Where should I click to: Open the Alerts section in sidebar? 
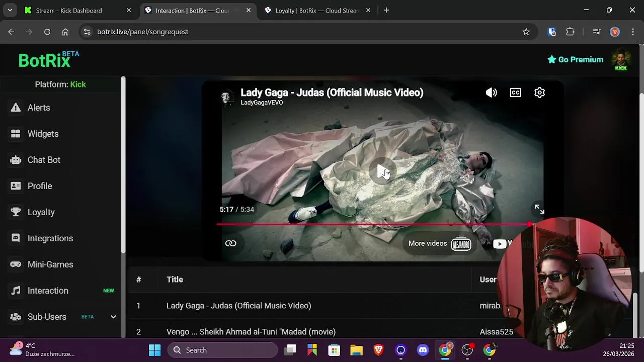click(x=39, y=108)
